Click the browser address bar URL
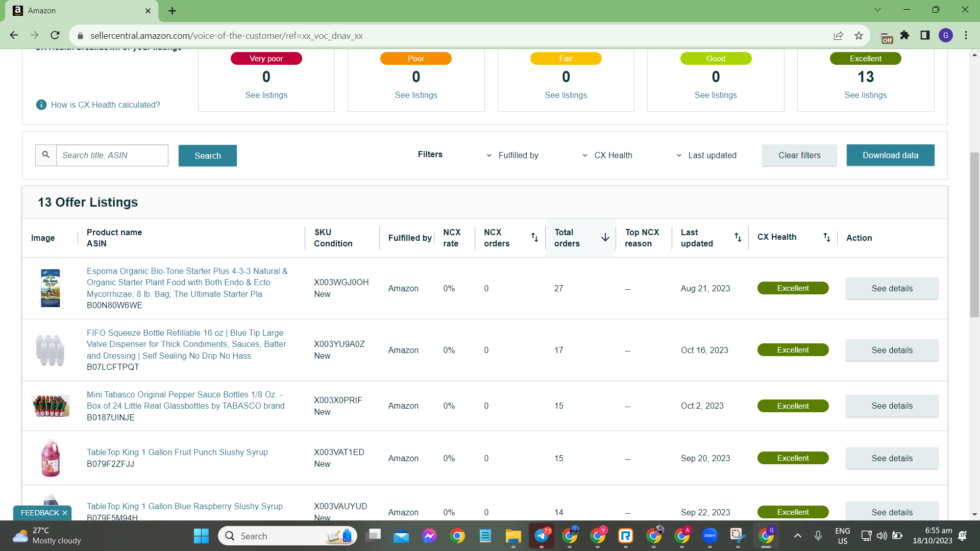 (x=227, y=36)
